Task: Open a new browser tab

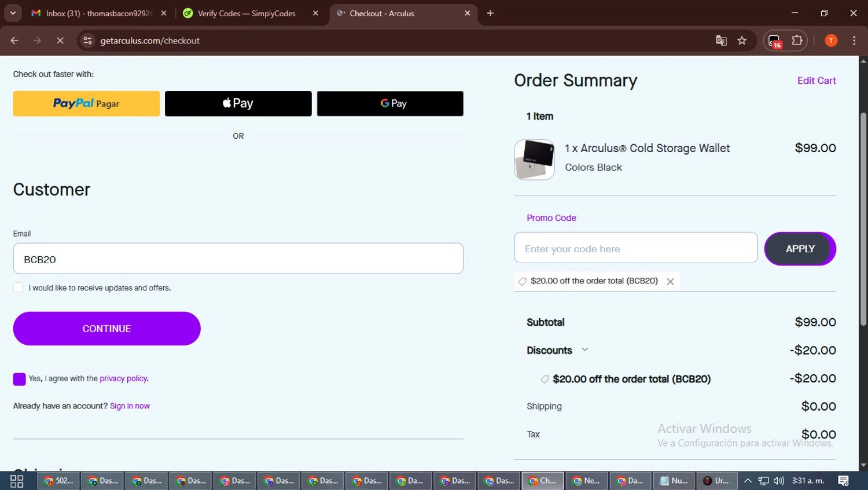Action: coord(490,13)
